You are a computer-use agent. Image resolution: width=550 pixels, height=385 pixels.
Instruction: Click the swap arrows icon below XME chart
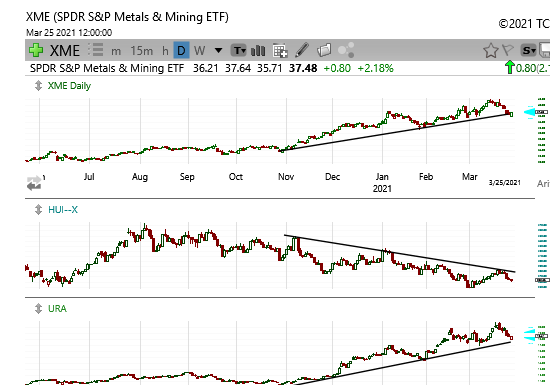[34, 183]
